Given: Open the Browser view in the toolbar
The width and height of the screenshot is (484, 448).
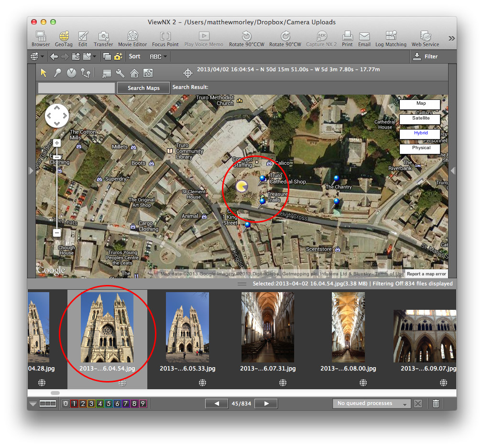Looking at the screenshot, I should [x=41, y=39].
